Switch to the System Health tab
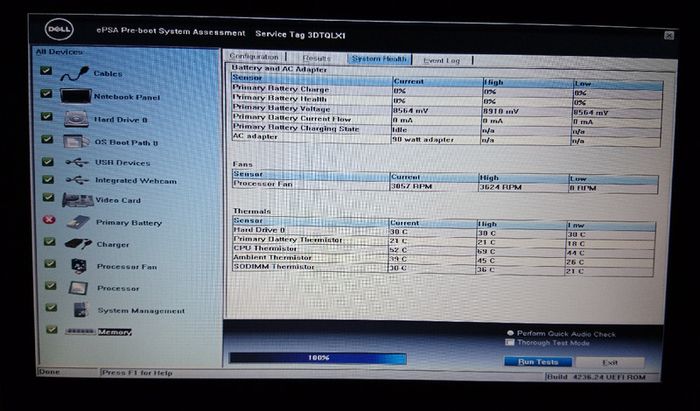Screen dimensions: 700x411 pos(379,59)
